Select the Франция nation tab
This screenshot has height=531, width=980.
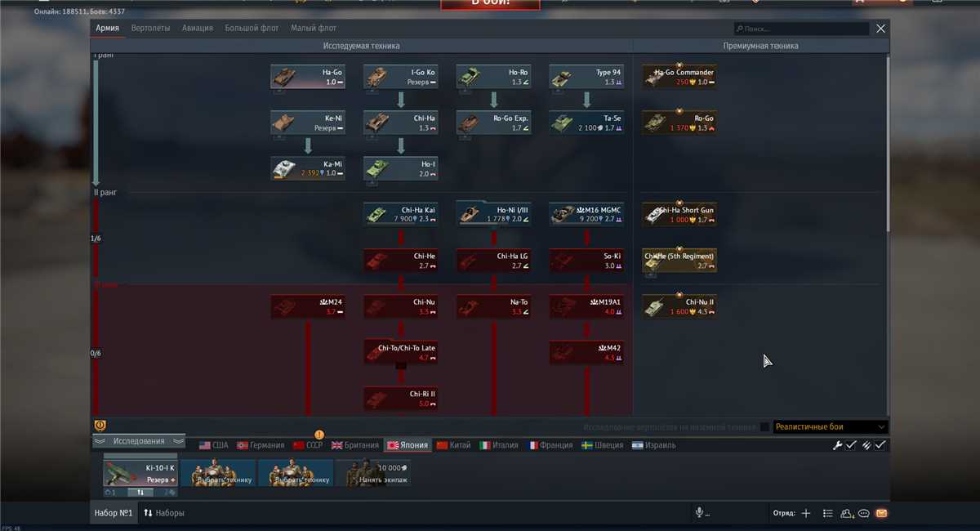tap(550, 445)
